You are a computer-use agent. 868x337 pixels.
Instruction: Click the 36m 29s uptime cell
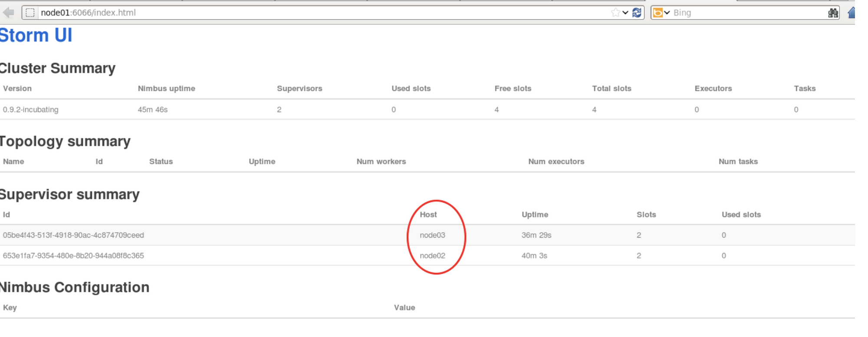[x=536, y=235]
